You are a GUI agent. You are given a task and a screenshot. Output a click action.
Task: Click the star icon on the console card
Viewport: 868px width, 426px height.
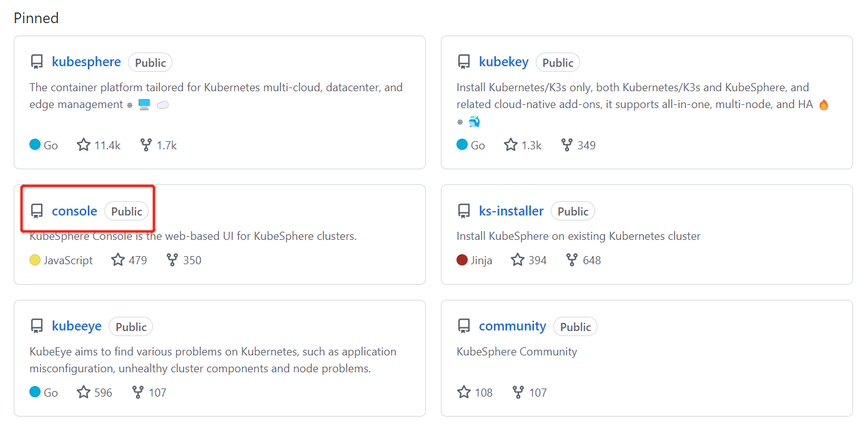117,260
